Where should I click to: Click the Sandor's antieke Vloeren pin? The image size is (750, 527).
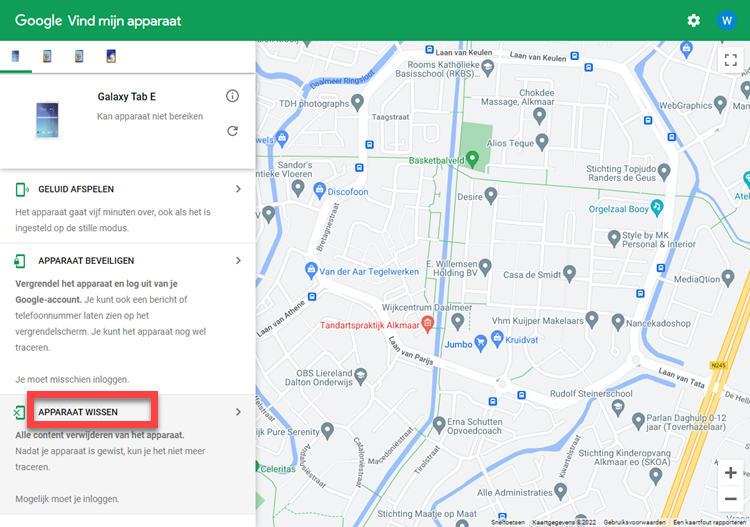[x=298, y=187]
